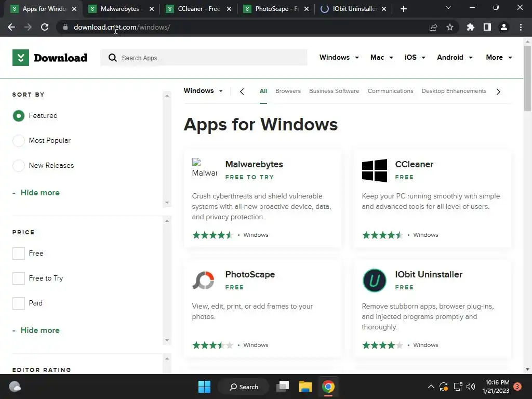Open Chrome tab search chevron
This screenshot has height=399, width=532.
[x=448, y=7]
